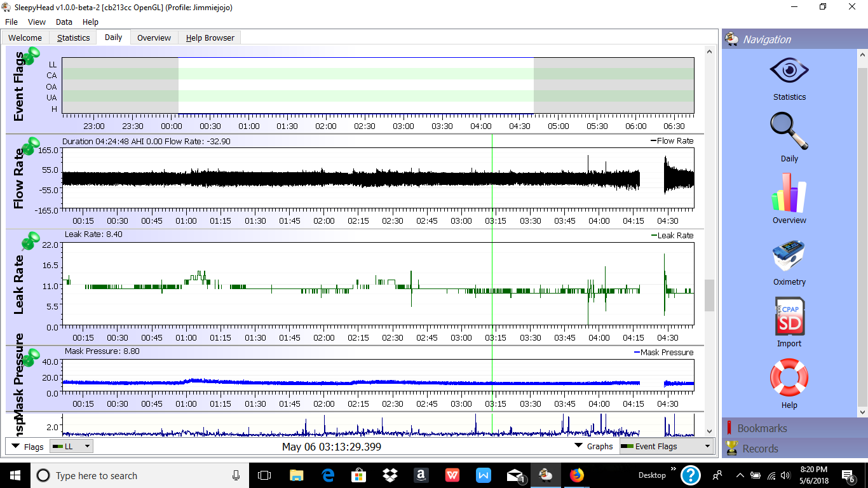The image size is (868, 488).
Task: Open the Overview bar chart icon
Action: [789, 193]
